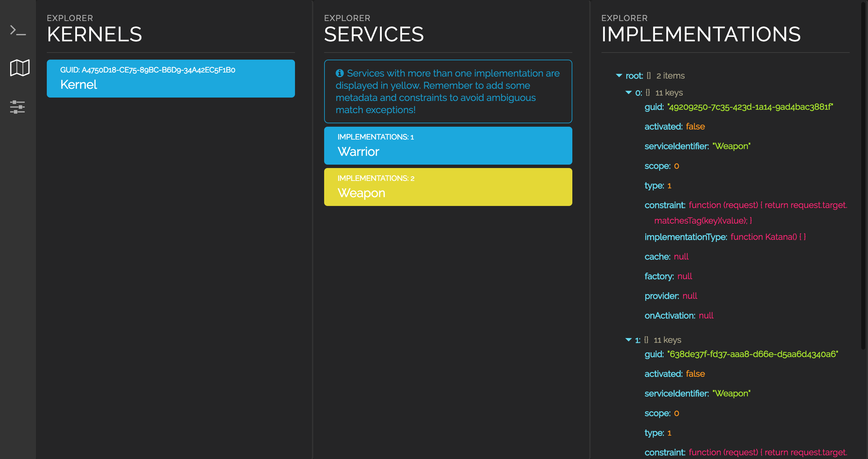Collapse item 0 in implementations tree
Screen dimensions: 868x459
[x=629, y=92]
